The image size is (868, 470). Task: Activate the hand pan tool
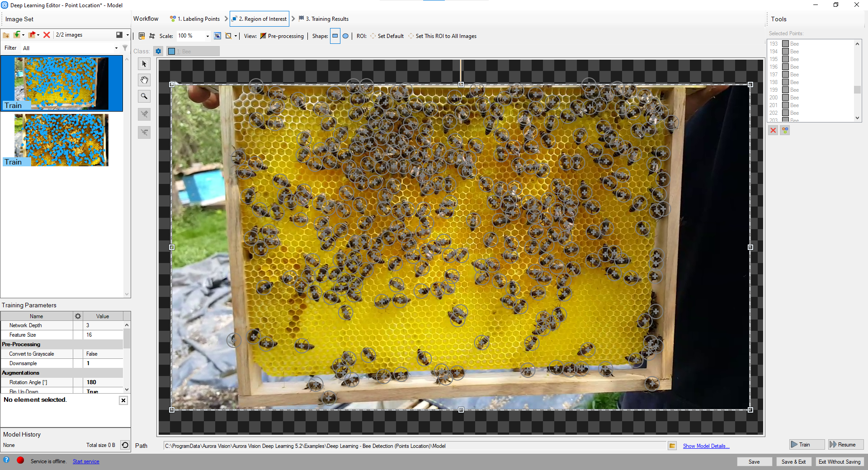(144, 80)
